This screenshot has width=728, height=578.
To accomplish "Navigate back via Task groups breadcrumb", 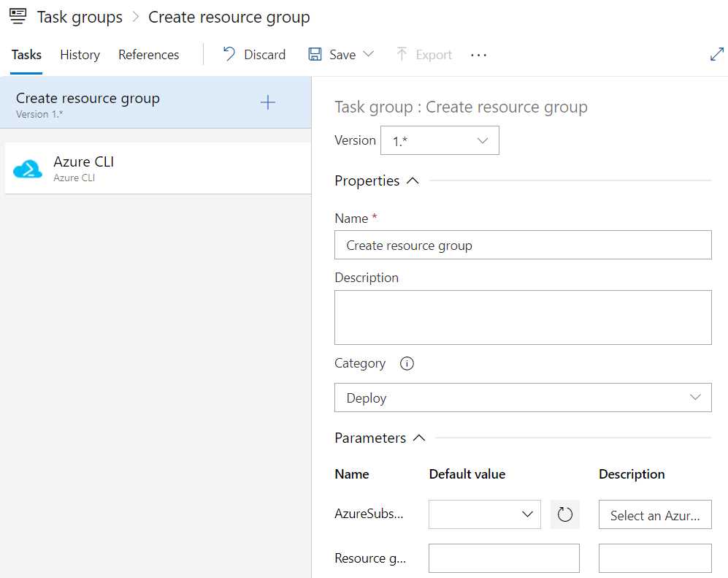I will [x=79, y=16].
